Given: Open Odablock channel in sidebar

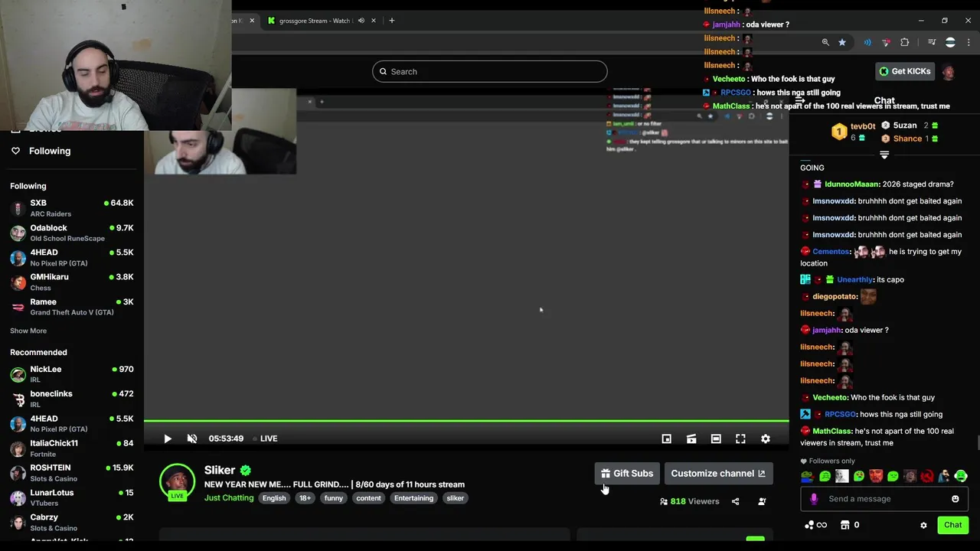Looking at the screenshot, I should 72,233.
